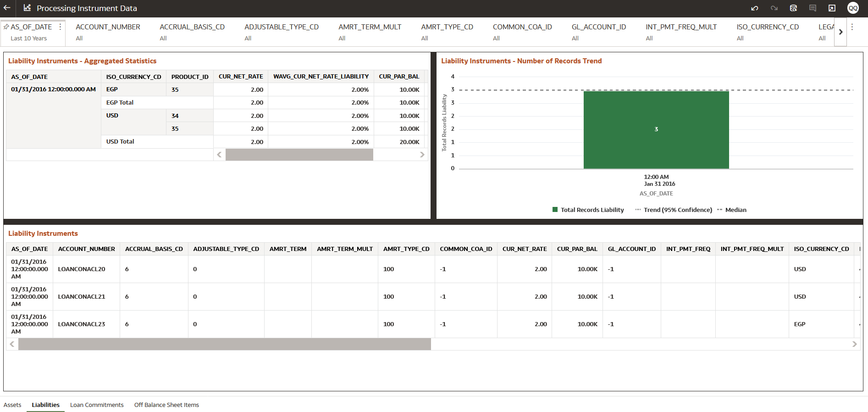The height and width of the screenshot is (412, 868).
Task: Open the ACCOUNT_NUMBER filter
Action: [108, 33]
